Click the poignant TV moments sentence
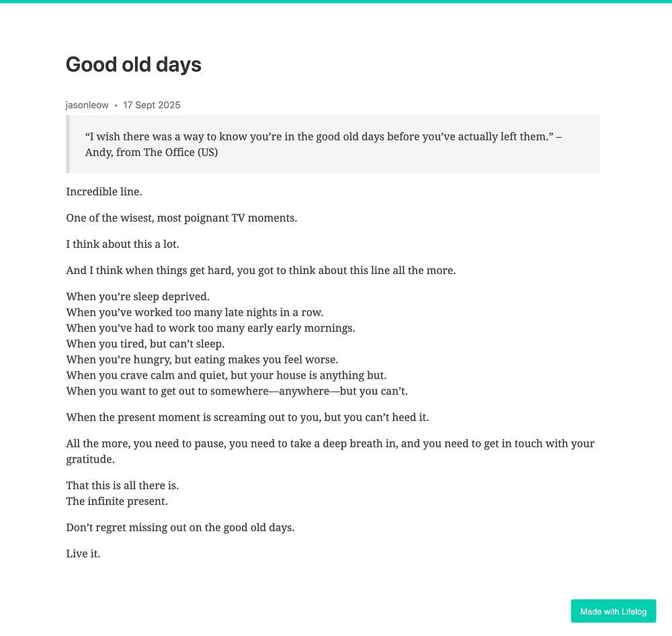Image resolution: width=672 pixels, height=636 pixels. tap(181, 218)
